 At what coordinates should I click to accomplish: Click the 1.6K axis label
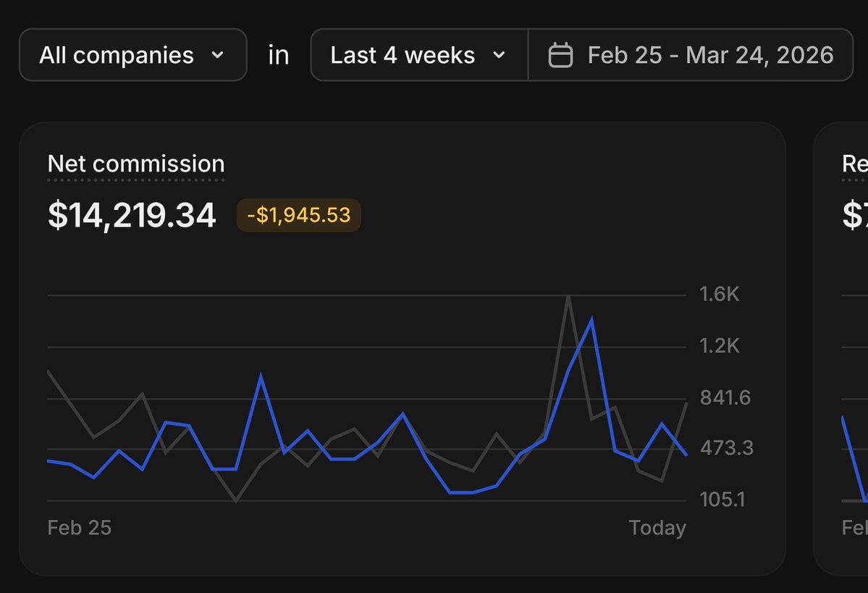(719, 294)
